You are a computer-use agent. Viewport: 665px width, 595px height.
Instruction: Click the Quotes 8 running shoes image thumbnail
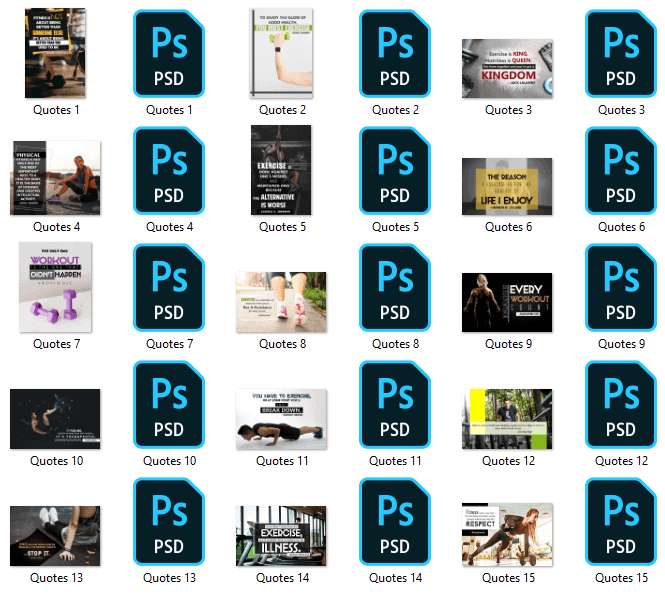(281, 302)
